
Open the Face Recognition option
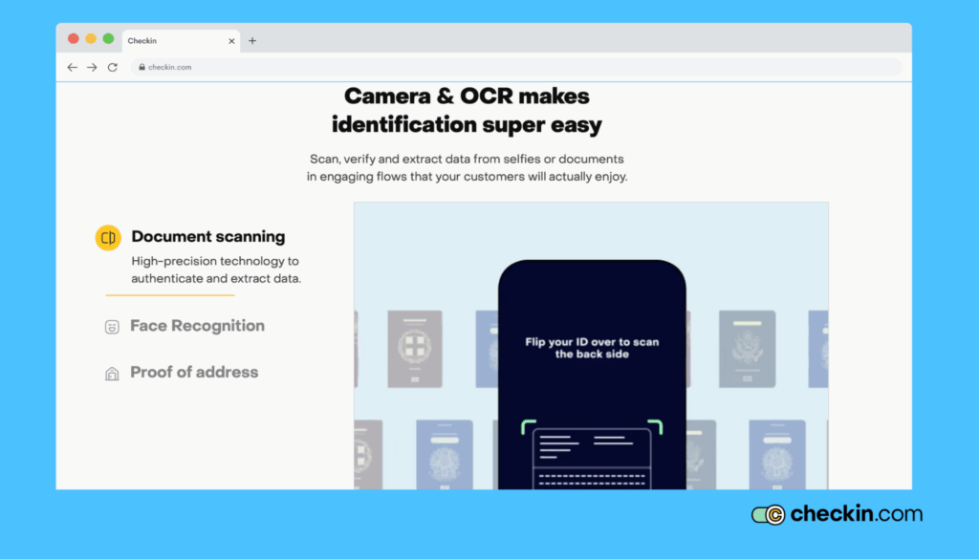click(197, 326)
